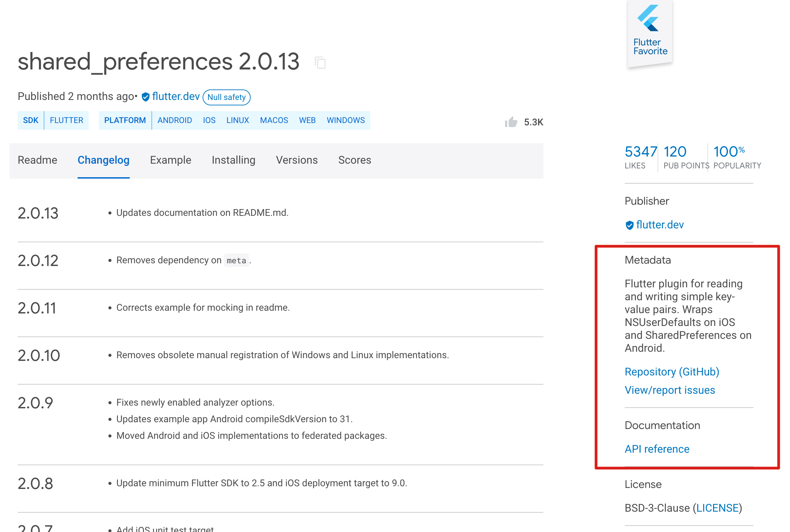This screenshot has height=532, width=790.
Task: Filter by the LINUX platform tag
Action: pos(238,120)
